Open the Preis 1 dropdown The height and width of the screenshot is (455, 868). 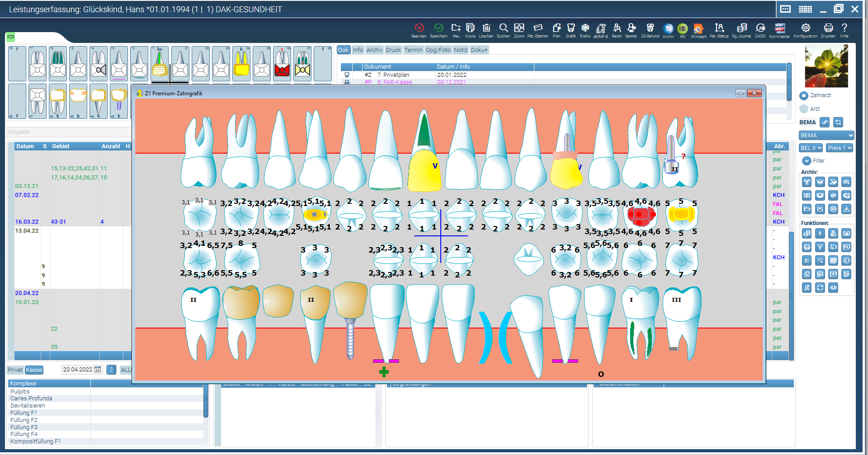(x=840, y=148)
